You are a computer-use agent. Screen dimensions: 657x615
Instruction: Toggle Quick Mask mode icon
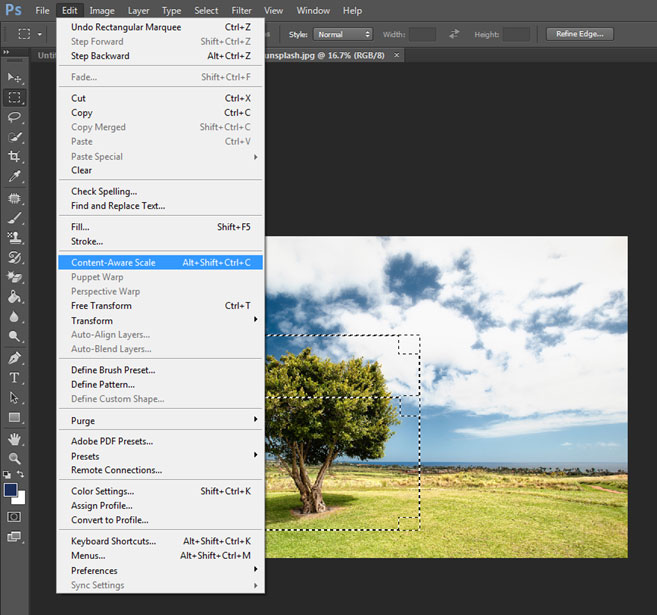click(14, 517)
